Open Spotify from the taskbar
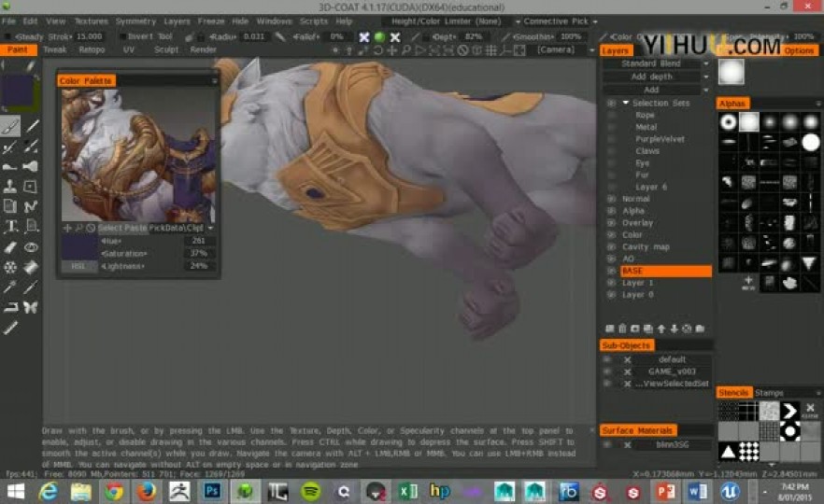Image resolution: width=824 pixels, height=504 pixels. [x=310, y=492]
